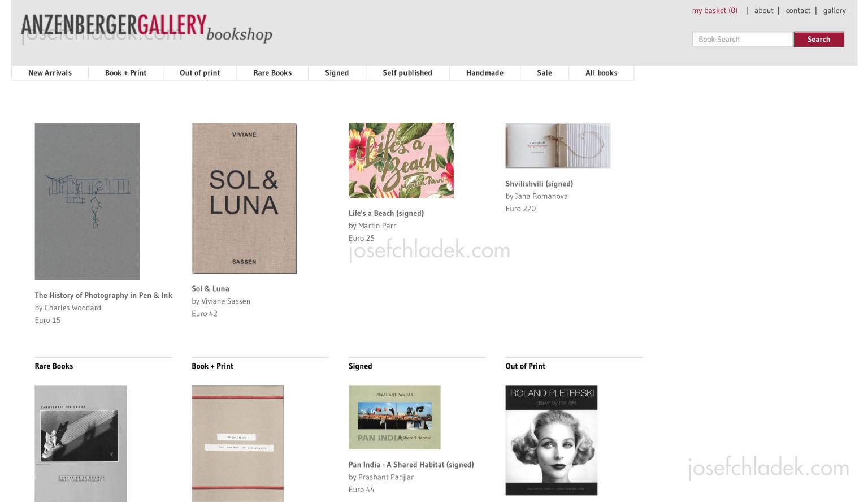
Task: Select the Shvilishvili book thumbnail
Action: tap(558, 146)
